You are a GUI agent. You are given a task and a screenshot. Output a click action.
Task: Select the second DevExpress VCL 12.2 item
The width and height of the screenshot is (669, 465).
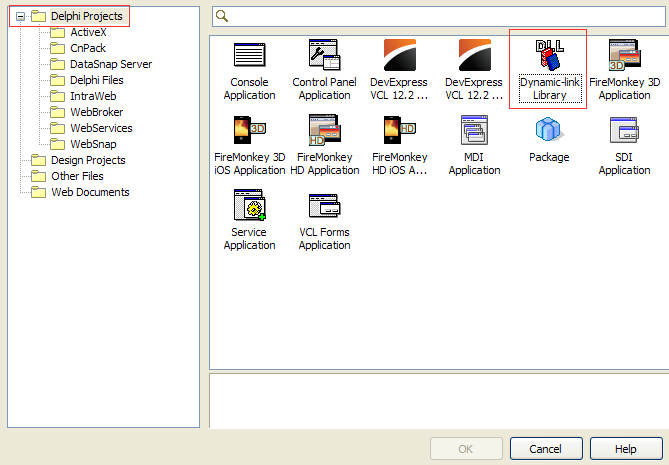click(x=474, y=55)
